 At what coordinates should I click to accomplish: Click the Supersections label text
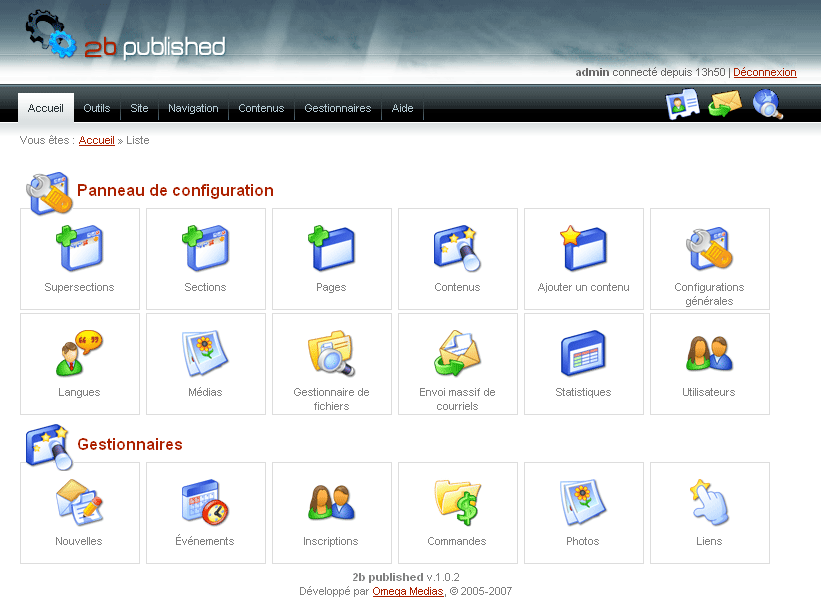coord(79,287)
